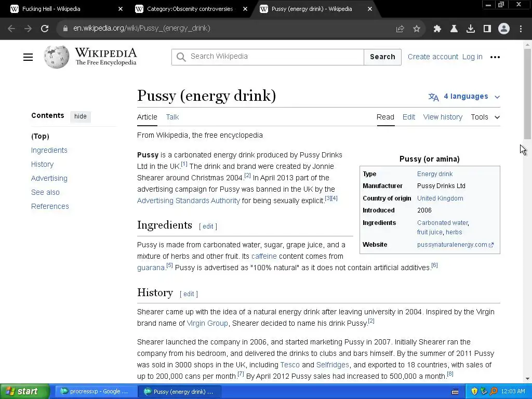Screen dimensions: 532x399
Task: Click the Create account link
Action: (x=433, y=57)
